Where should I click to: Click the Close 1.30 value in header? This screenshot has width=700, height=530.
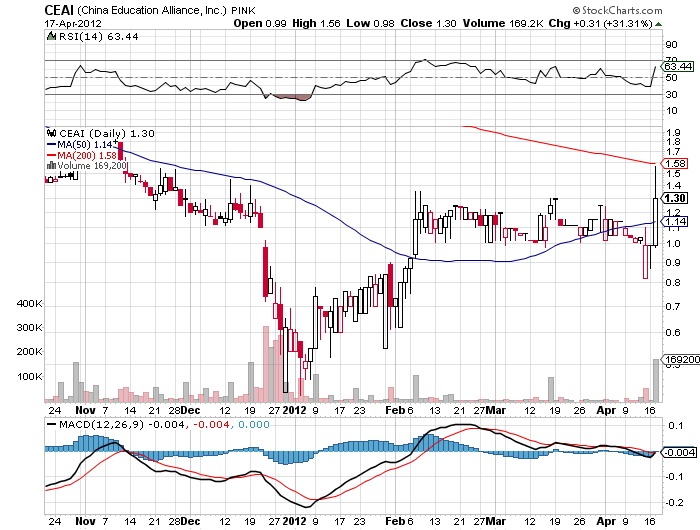429,23
